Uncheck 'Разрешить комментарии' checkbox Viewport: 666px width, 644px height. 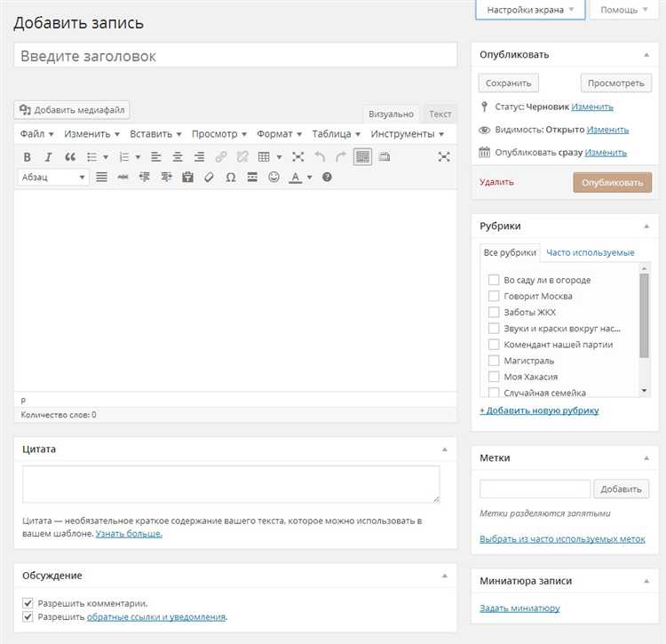pos(28,603)
